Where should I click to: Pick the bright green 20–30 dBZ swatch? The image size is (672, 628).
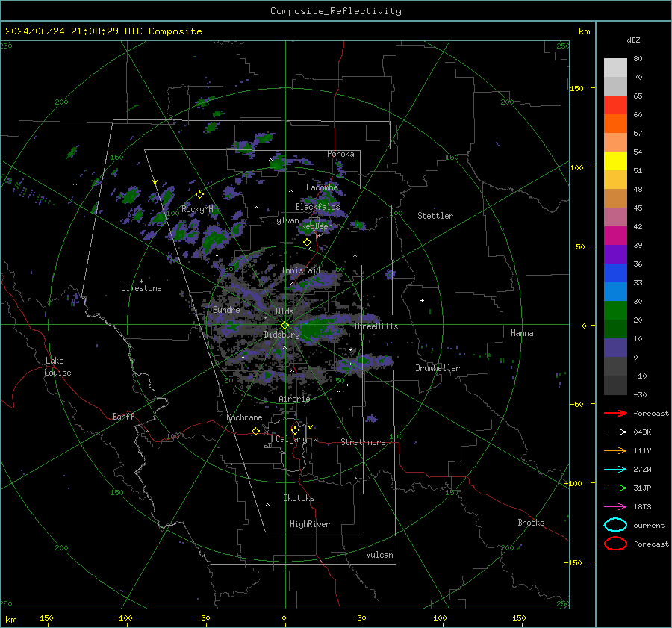click(x=615, y=311)
